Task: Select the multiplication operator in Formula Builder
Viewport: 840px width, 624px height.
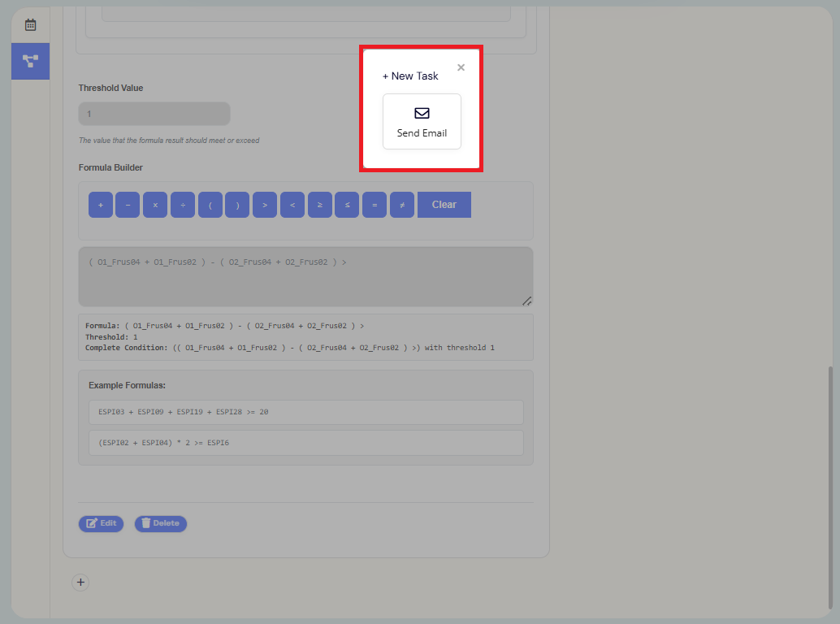Action: click(154, 204)
